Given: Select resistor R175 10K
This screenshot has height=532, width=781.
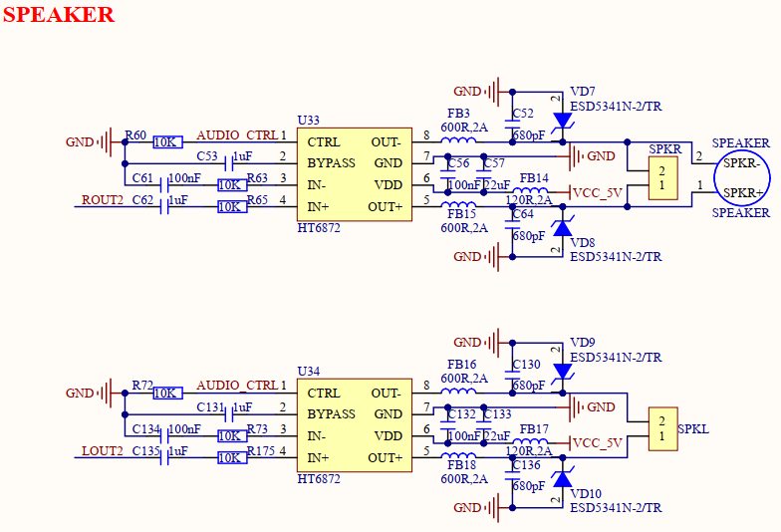Looking at the screenshot, I should click(x=232, y=458).
